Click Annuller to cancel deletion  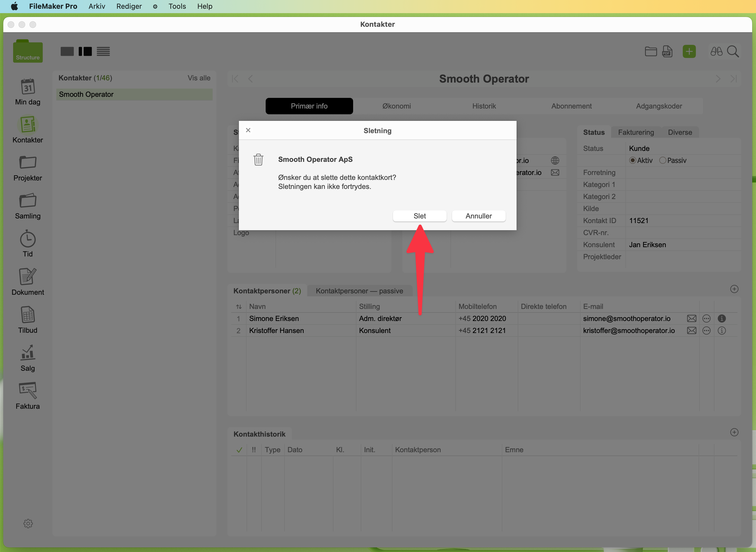478,216
